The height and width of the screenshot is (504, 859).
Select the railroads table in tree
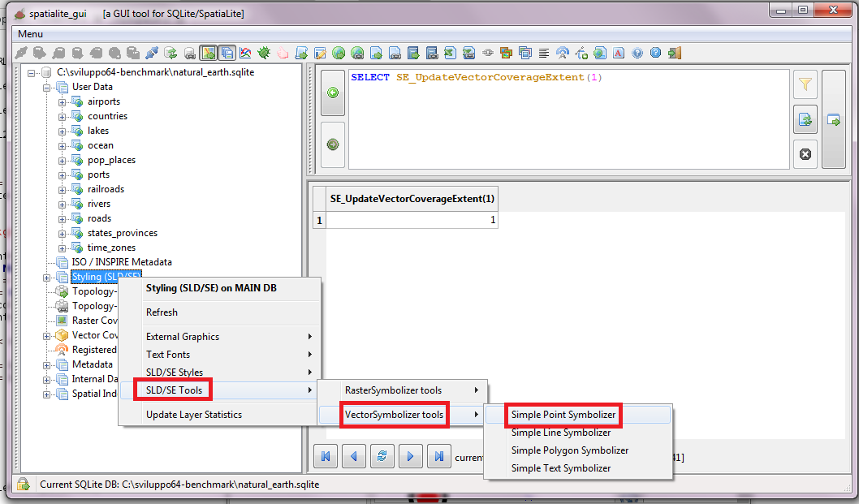[x=106, y=189]
